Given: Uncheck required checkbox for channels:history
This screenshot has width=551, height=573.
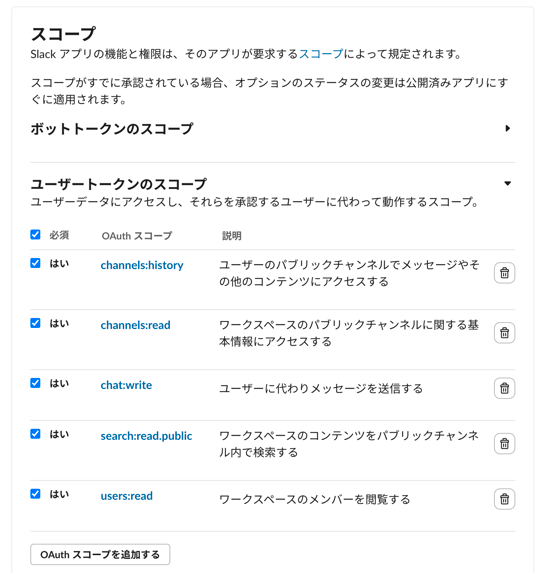Looking at the screenshot, I should pos(35,263).
